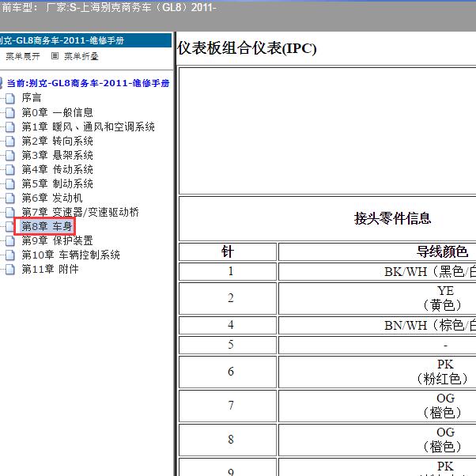Image resolution: width=476 pixels, height=476 pixels.
Task: Click pin number 6 cell
Action: (x=228, y=372)
